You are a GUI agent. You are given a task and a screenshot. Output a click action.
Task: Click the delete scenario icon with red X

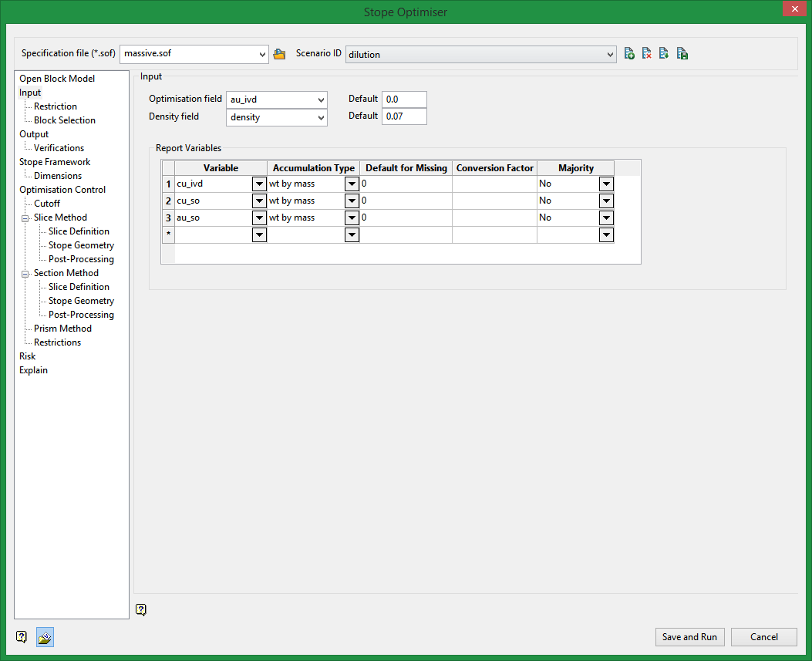tap(647, 54)
